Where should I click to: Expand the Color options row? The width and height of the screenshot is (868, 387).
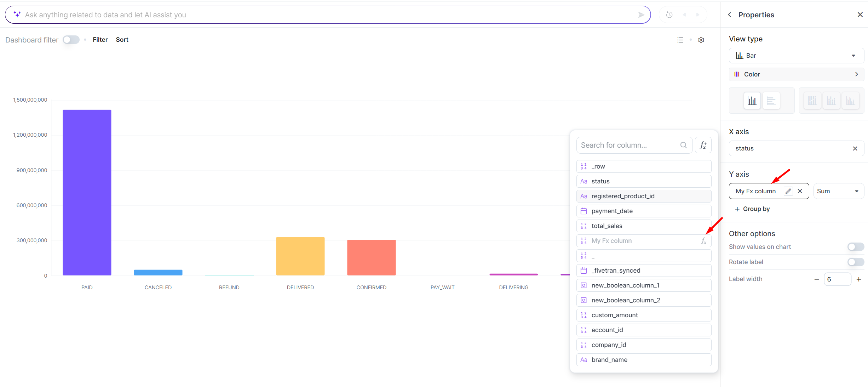[x=796, y=74]
